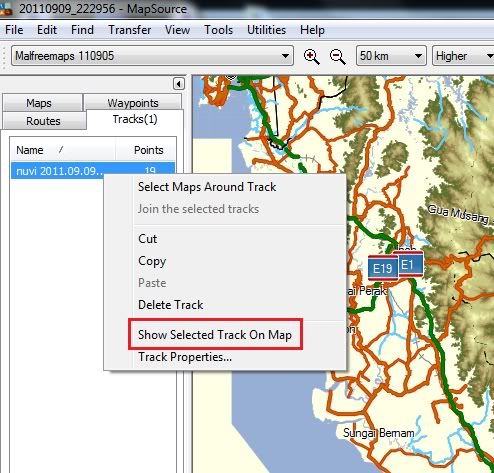Open the 50 km zoom scale dropdown
Screen dimensions: 494x473
pyautogui.click(x=391, y=56)
